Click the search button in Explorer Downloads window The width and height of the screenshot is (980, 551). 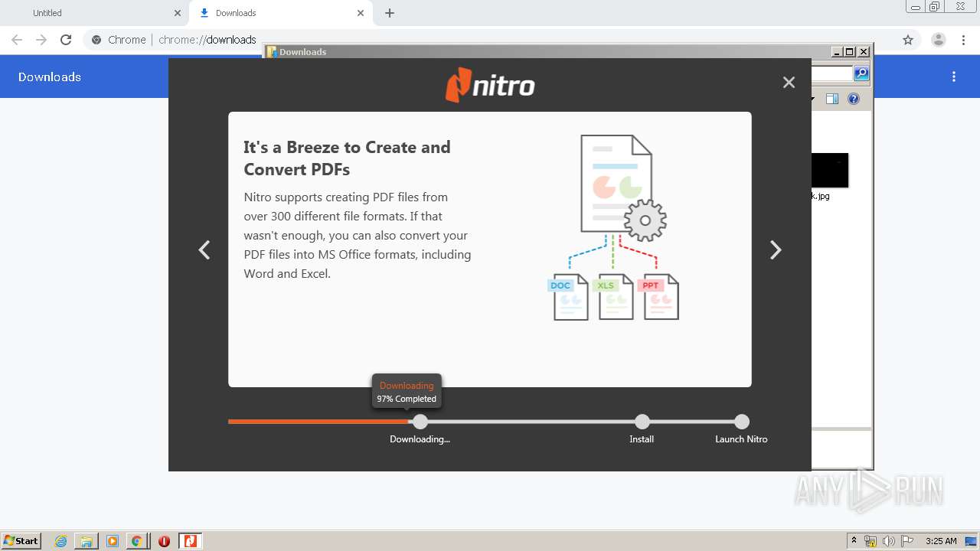pos(861,73)
